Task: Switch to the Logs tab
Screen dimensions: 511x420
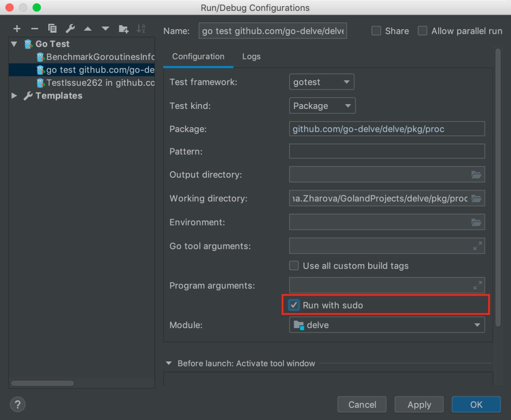Action: [251, 56]
